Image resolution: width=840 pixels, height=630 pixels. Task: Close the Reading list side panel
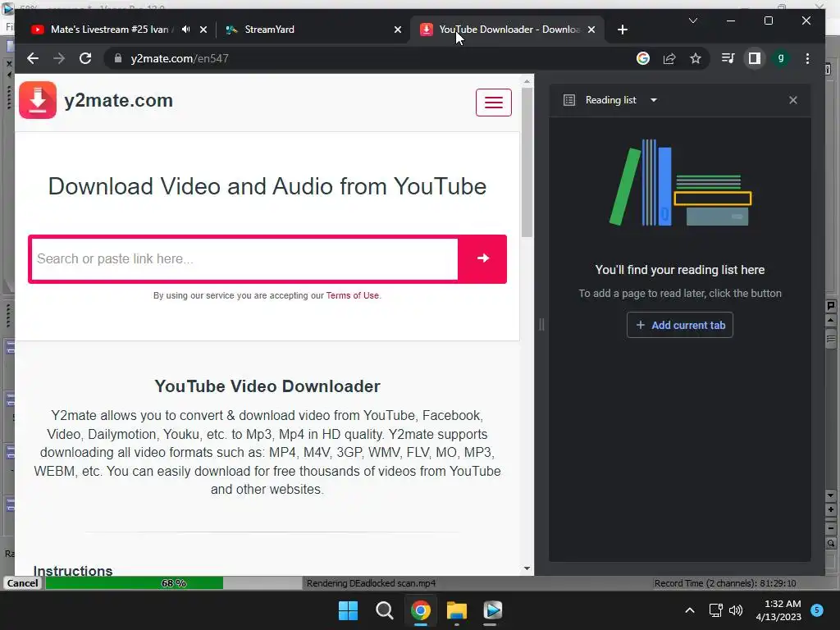793,100
